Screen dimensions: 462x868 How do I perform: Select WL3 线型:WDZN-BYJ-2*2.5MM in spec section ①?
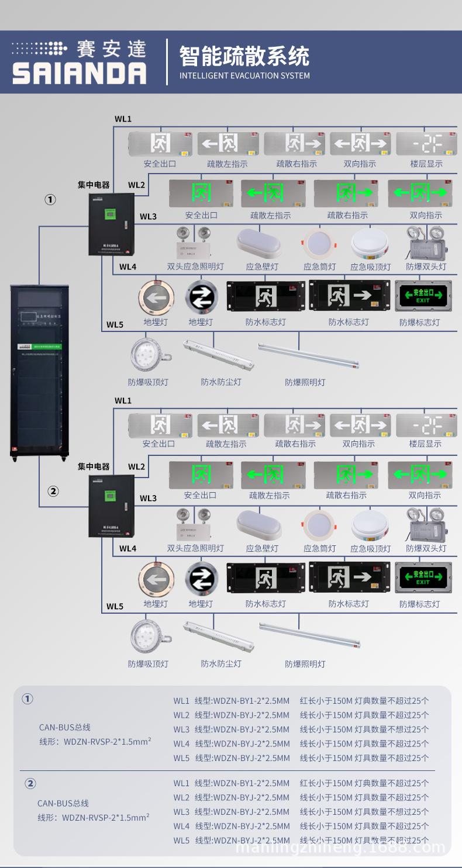coord(231,729)
